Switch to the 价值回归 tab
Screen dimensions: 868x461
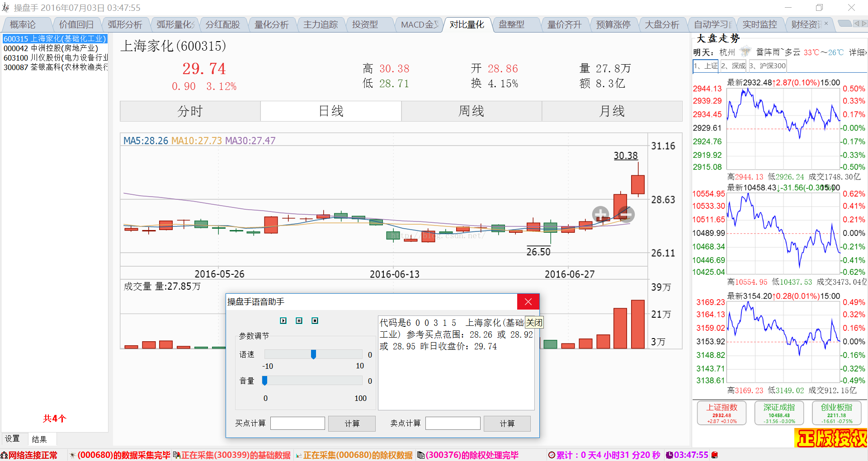(76, 24)
